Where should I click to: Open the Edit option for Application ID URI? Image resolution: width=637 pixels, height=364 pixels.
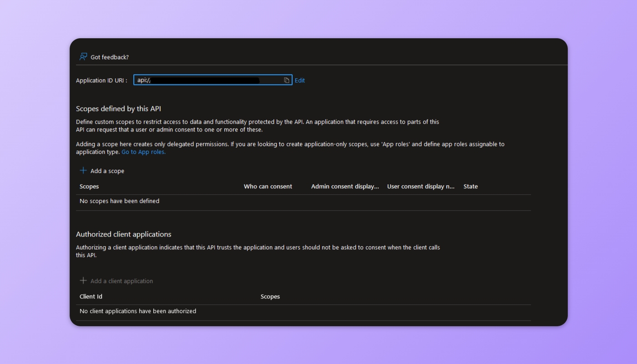299,80
